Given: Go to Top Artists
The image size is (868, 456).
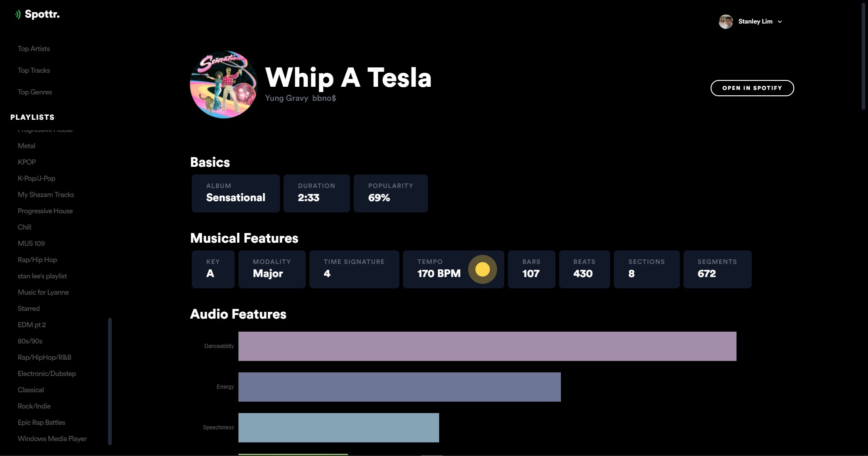Looking at the screenshot, I should (34, 49).
